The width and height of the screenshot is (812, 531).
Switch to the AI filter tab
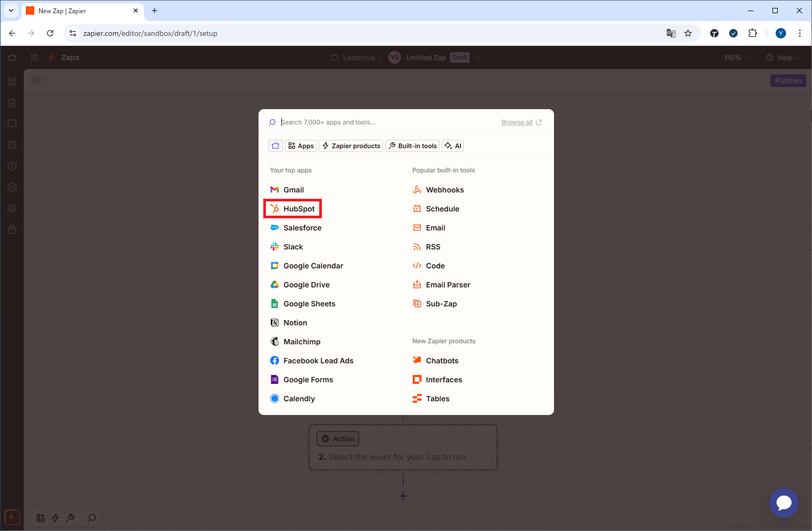pos(453,146)
